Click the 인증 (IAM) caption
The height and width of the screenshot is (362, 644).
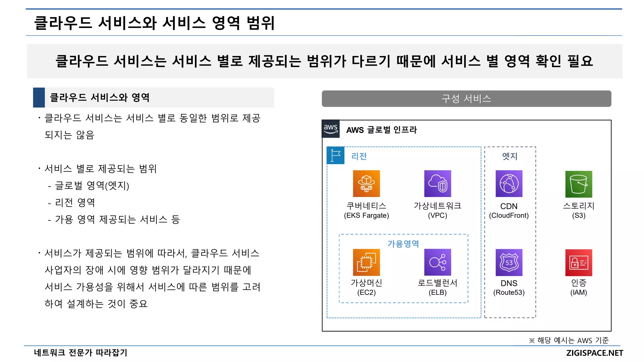[579, 287]
